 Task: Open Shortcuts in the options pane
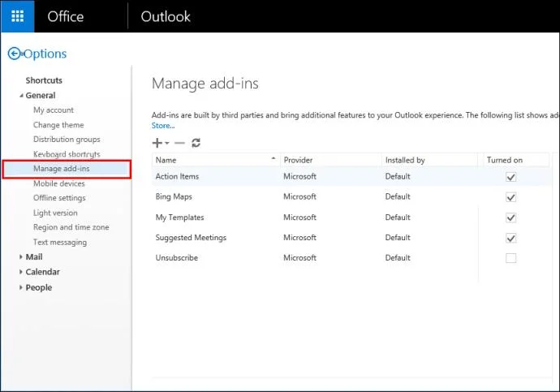click(x=44, y=80)
